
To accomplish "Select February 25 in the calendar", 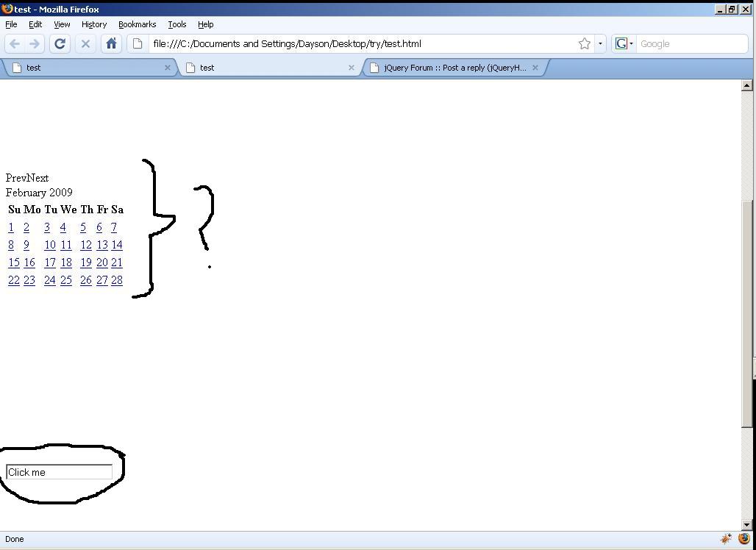I will pos(66,280).
